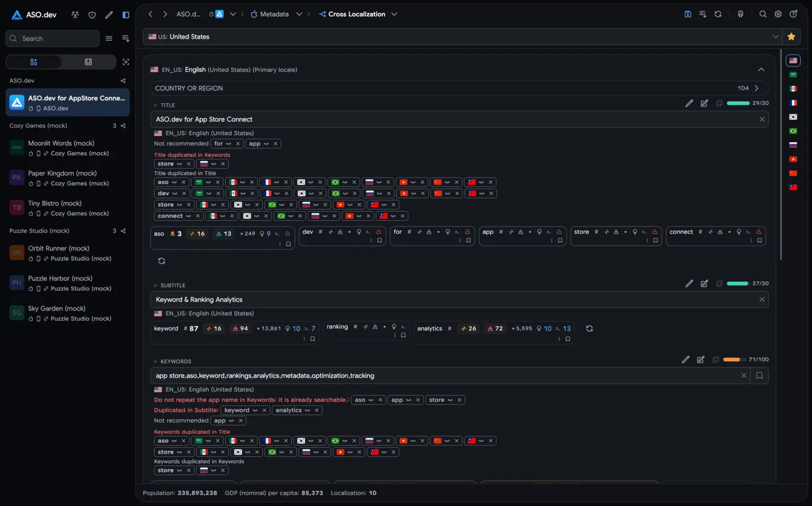Select the South Korea flag in the right locale strip

coord(793,117)
